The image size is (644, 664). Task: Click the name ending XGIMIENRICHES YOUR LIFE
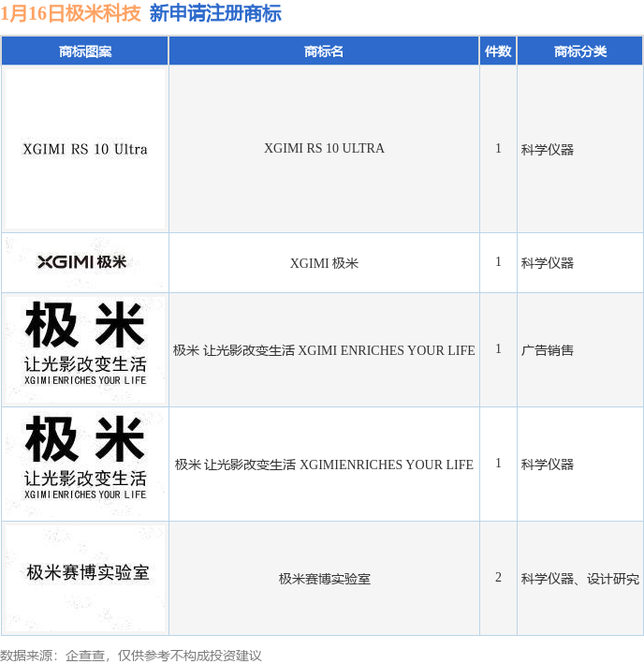point(324,465)
